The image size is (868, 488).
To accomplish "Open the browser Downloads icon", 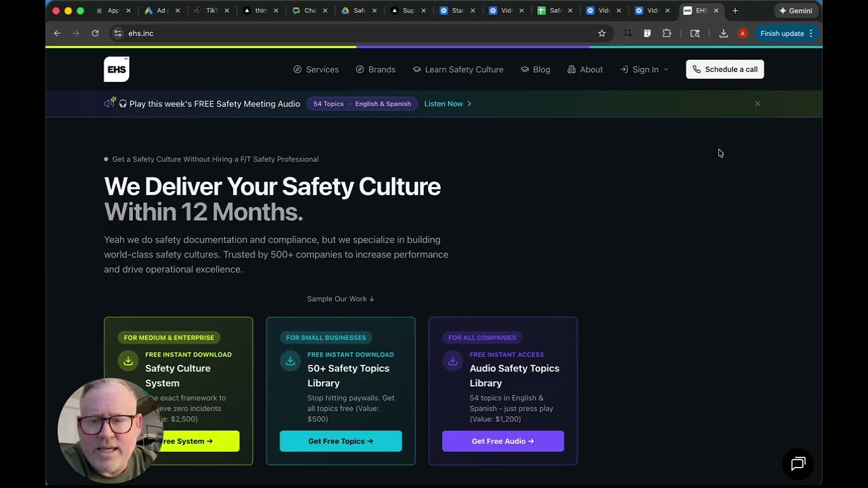I will coord(724,33).
